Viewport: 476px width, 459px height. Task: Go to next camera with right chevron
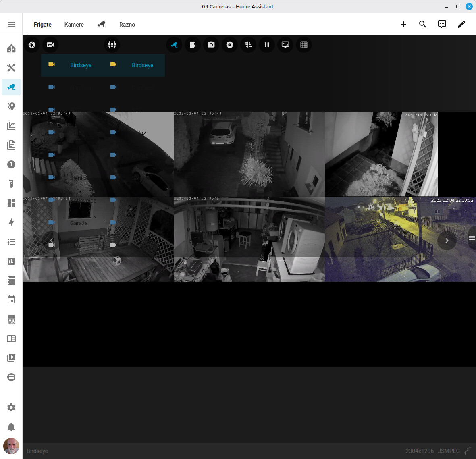tap(447, 241)
